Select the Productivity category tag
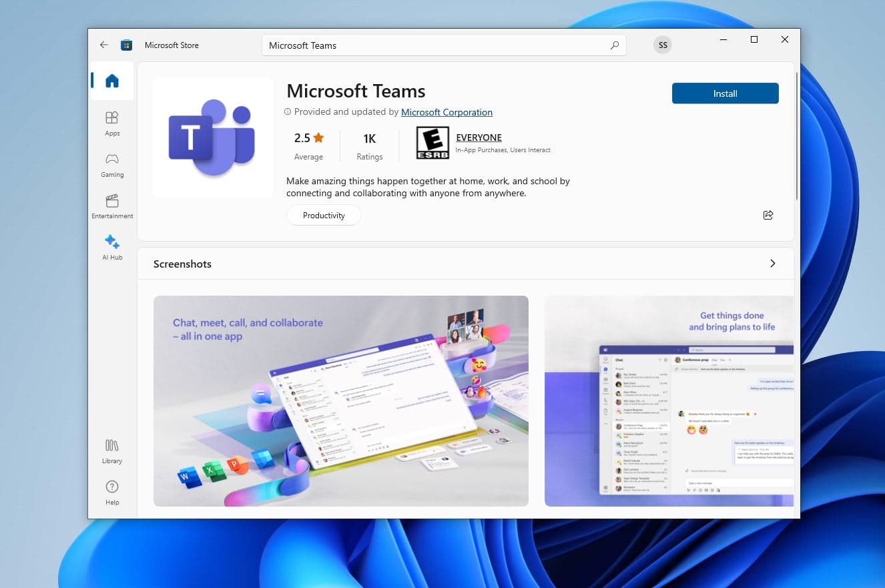This screenshot has height=588, width=885. pos(324,215)
